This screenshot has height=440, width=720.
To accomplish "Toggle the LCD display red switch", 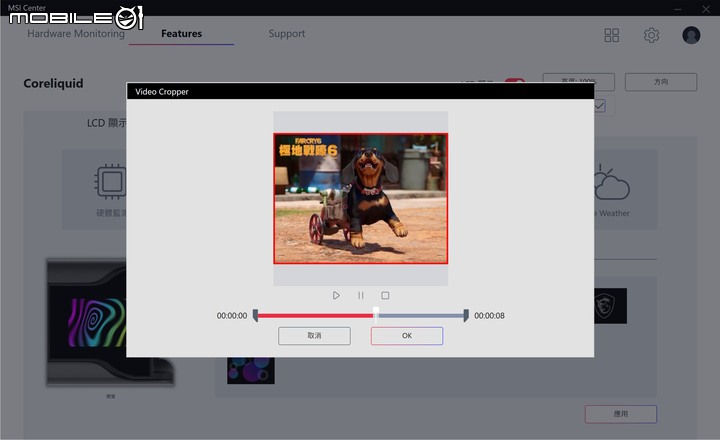I will [x=514, y=80].
